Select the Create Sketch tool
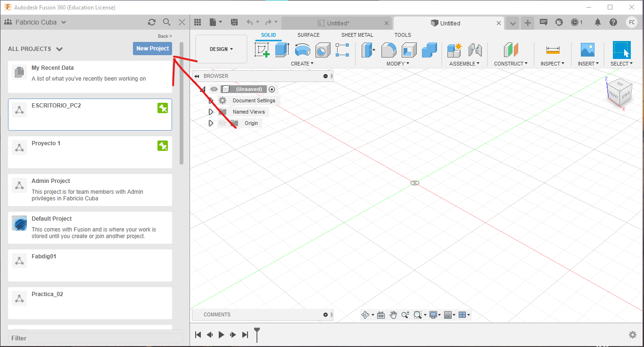 tap(262, 50)
